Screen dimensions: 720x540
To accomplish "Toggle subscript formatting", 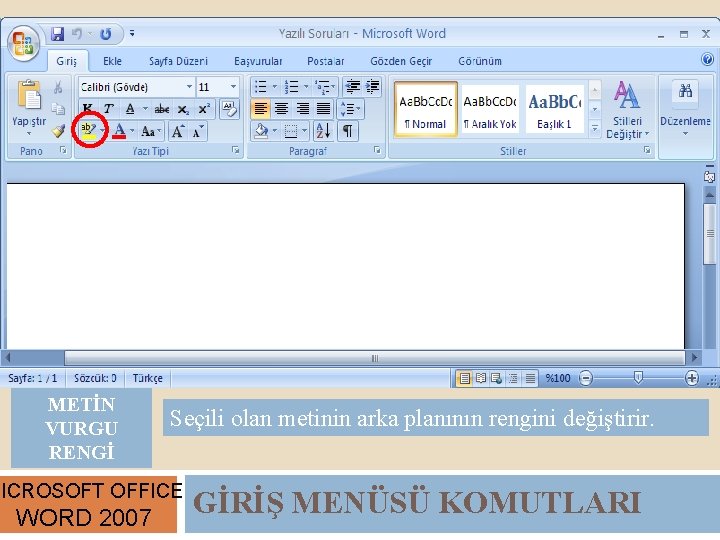I will pos(183,109).
